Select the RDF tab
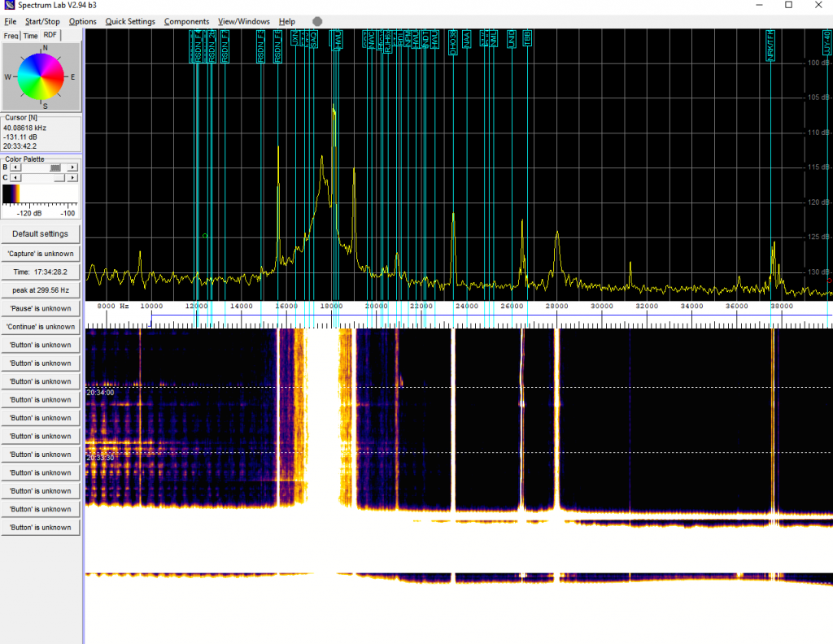This screenshot has width=833, height=644. (50, 35)
